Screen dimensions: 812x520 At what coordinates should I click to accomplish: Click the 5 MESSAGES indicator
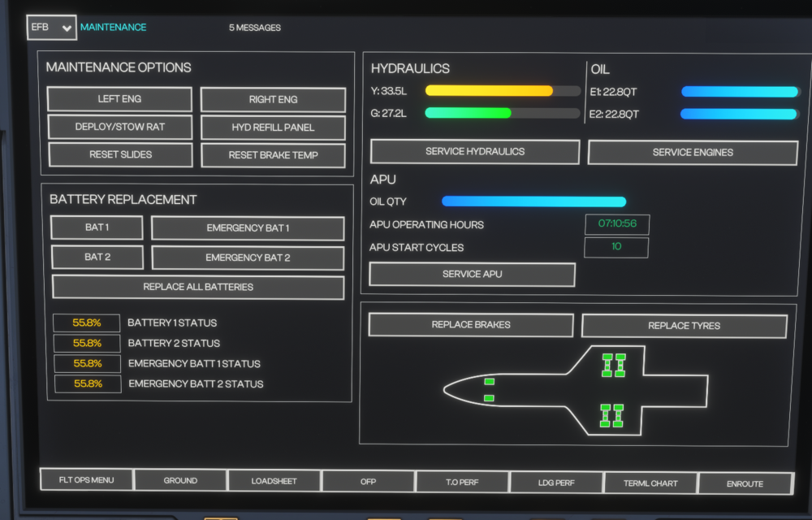(x=254, y=28)
